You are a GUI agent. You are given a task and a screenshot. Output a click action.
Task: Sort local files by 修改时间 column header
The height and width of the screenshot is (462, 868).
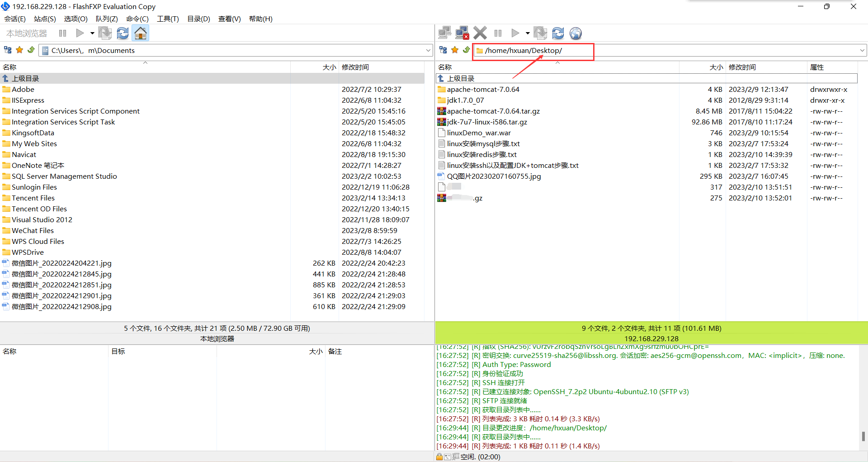[x=382, y=67]
